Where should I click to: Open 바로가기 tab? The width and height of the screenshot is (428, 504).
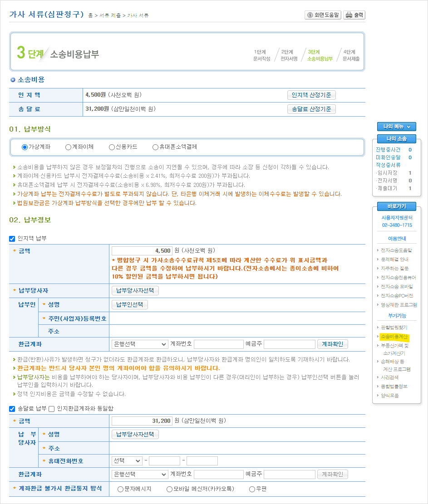(x=397, y=206)
